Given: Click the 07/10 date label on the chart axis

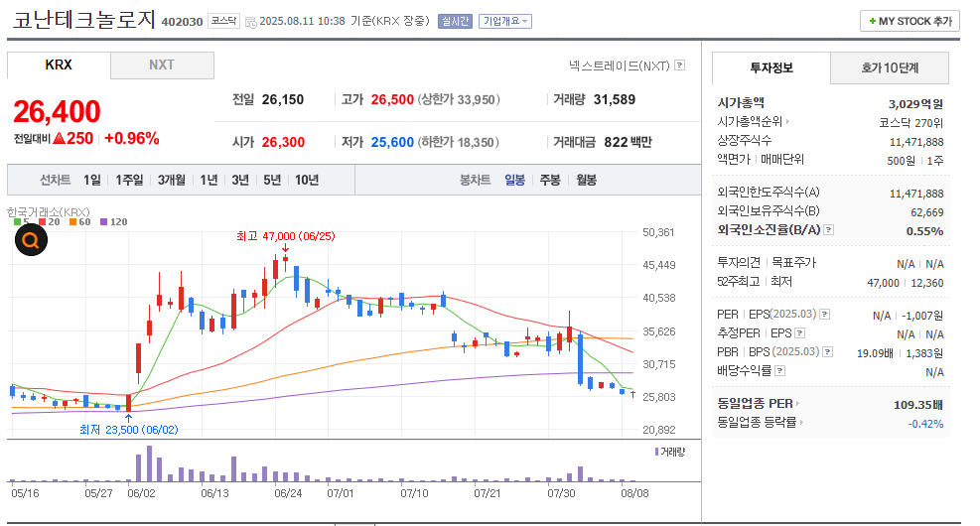Looking at the screenshot, I should coord(414,493).
